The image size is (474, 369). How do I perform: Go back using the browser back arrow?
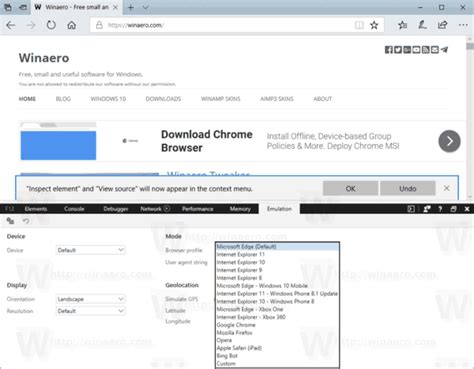tap(11, 25)
